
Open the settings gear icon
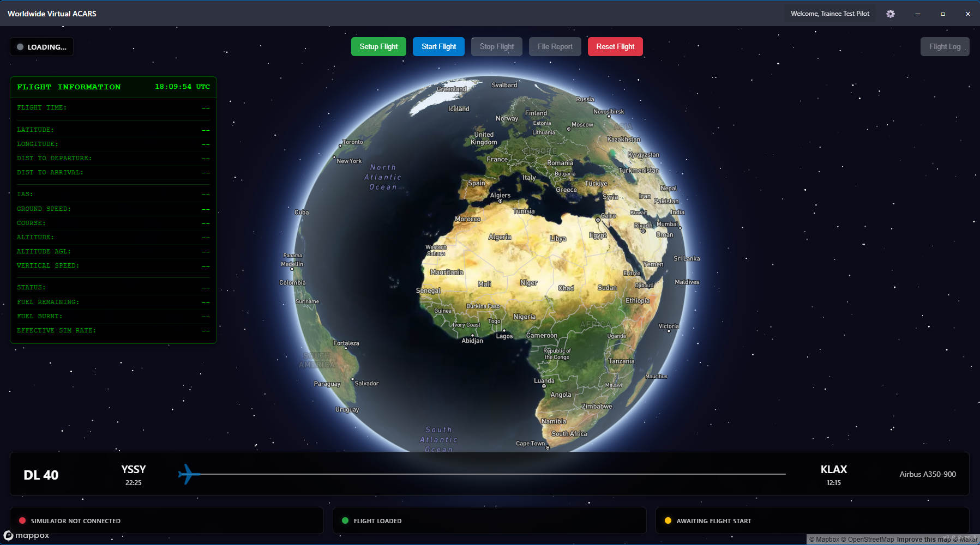(891, 13)
